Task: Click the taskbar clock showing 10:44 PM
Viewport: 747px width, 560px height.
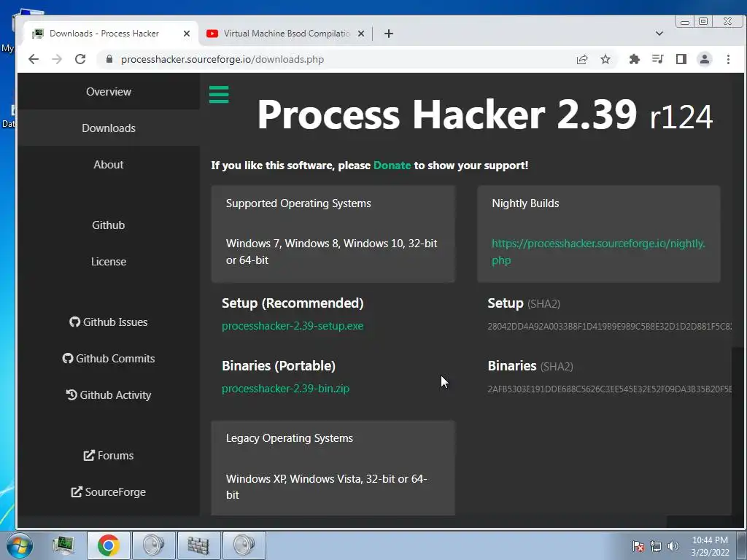Action: [x=710, y=545]
